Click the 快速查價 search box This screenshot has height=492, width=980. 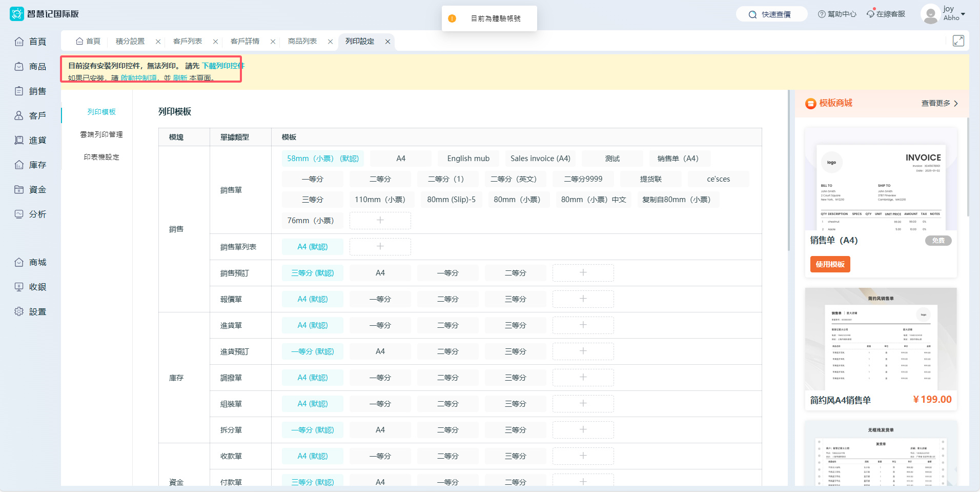click(x=771, y=14)
